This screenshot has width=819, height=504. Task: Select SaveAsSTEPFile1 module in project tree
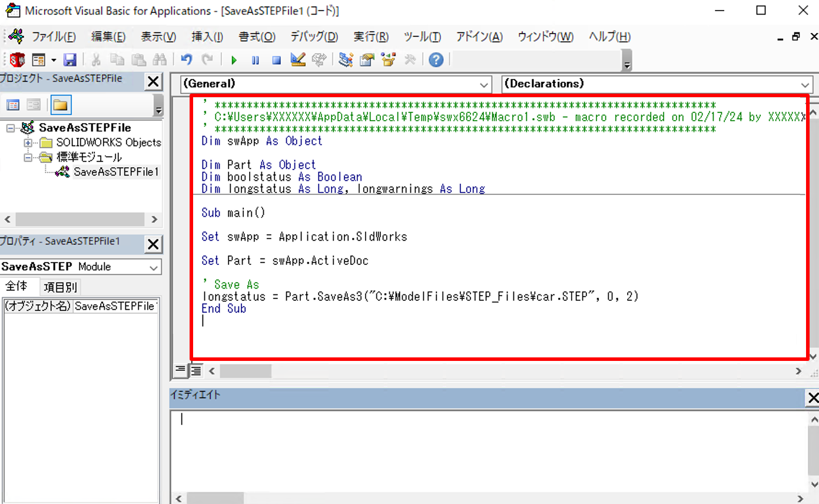[x=115, y=172]
